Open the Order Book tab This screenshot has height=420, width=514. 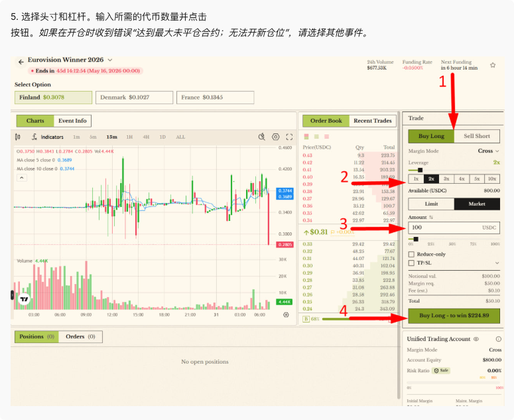[x=326, y=121]
